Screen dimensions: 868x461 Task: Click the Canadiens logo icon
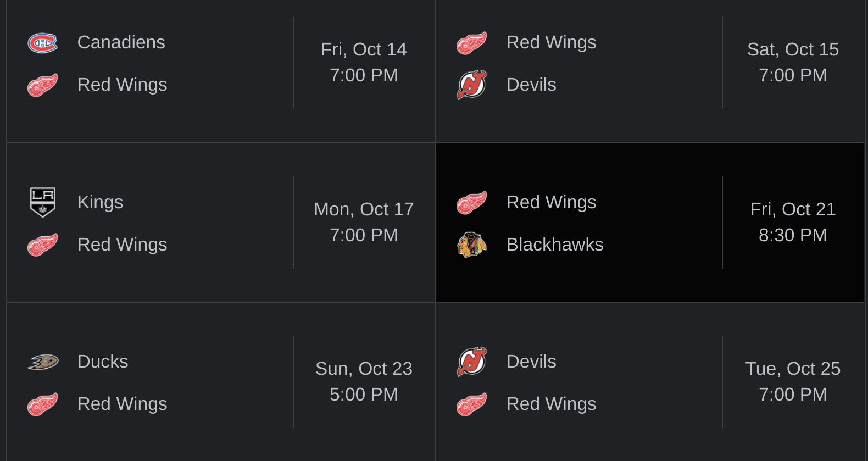(x=43, y=43)
